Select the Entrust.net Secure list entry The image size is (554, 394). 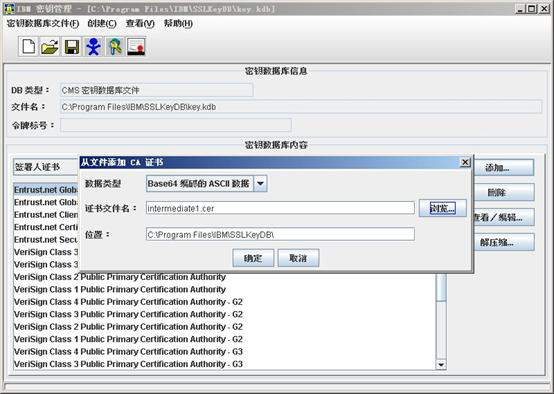(46, 239)
